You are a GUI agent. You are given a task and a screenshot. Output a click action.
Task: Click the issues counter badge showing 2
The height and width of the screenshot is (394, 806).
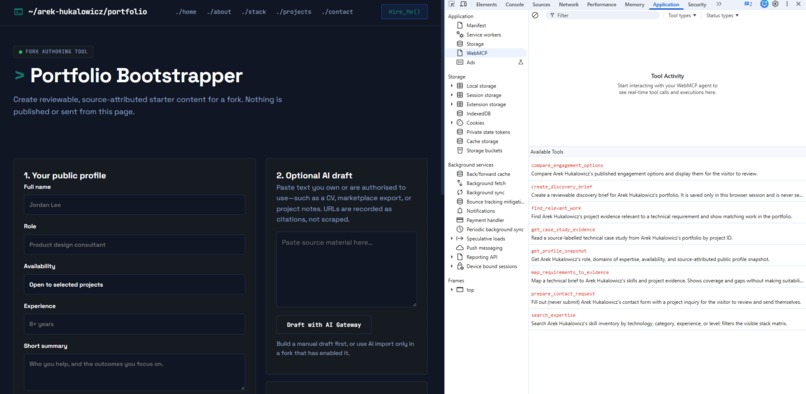(x=748, y=4)
